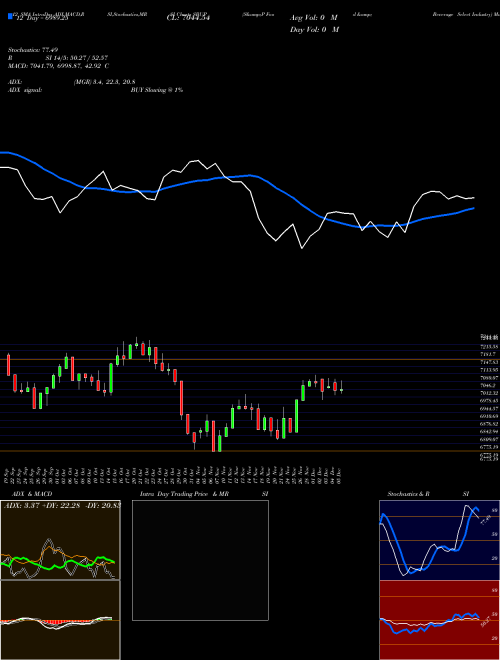Click the blue 12 Day SMA legend square
The image size is (500, 660).
(x=11, y=17)
